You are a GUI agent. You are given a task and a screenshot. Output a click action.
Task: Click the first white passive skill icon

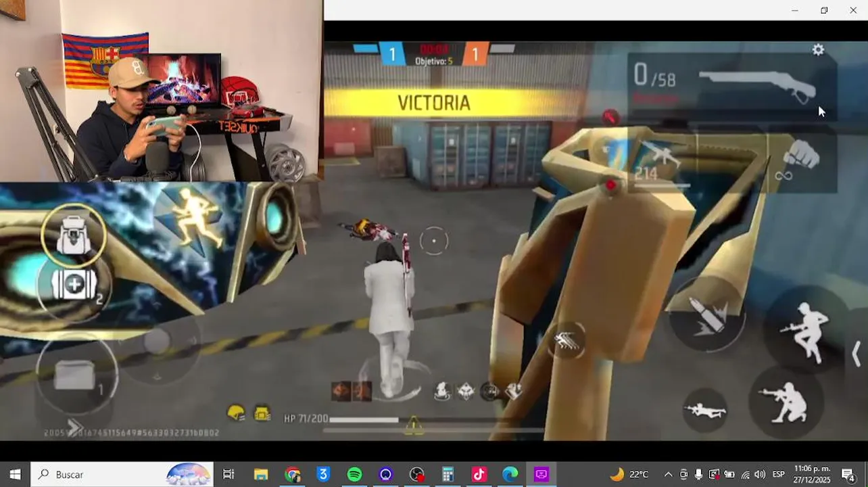[x=442, y=391]
